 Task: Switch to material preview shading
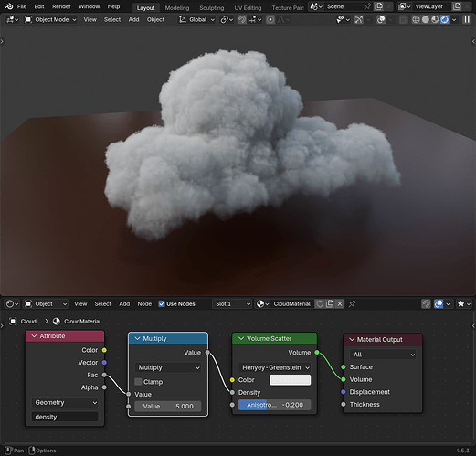pos(435,19)
